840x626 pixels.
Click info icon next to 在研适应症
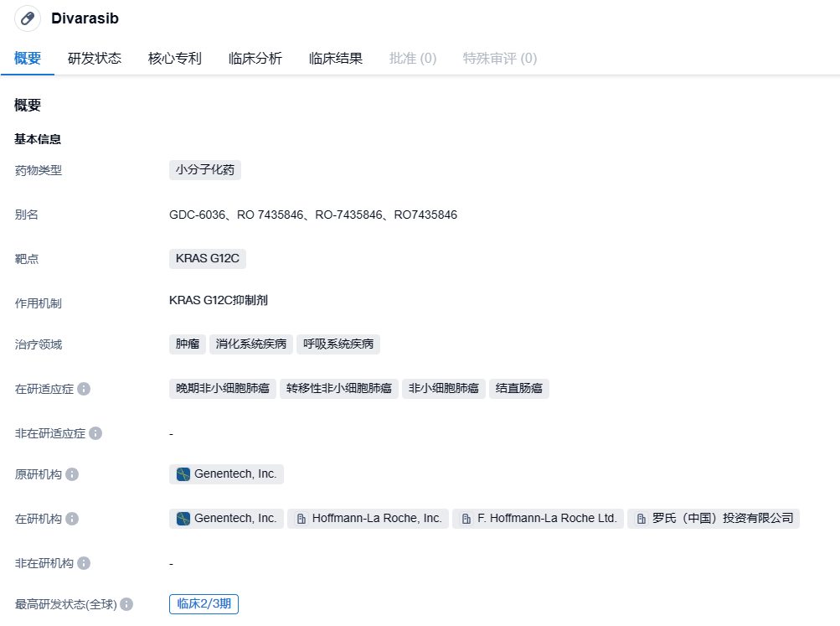(84, 390)
